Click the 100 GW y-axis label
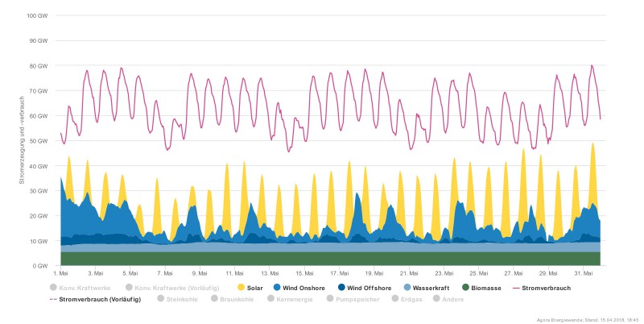Image resolution: width=644 pixels, height=324 pixels. point(38,16)
